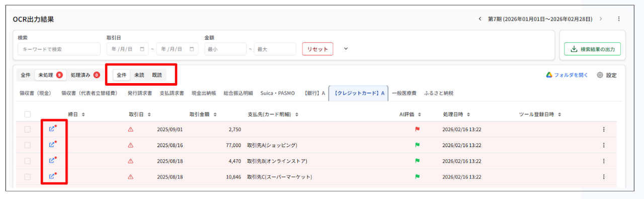Image resolution: width=644 pixels, height=199 pixels.
Task: Open top-right vertical dots menu
Action: (x=619, y=19)
